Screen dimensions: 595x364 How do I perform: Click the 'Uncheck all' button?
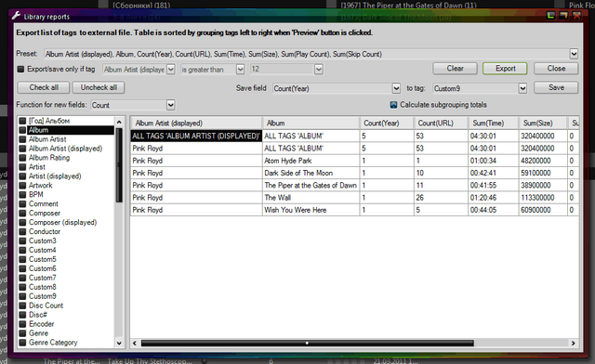99,87
